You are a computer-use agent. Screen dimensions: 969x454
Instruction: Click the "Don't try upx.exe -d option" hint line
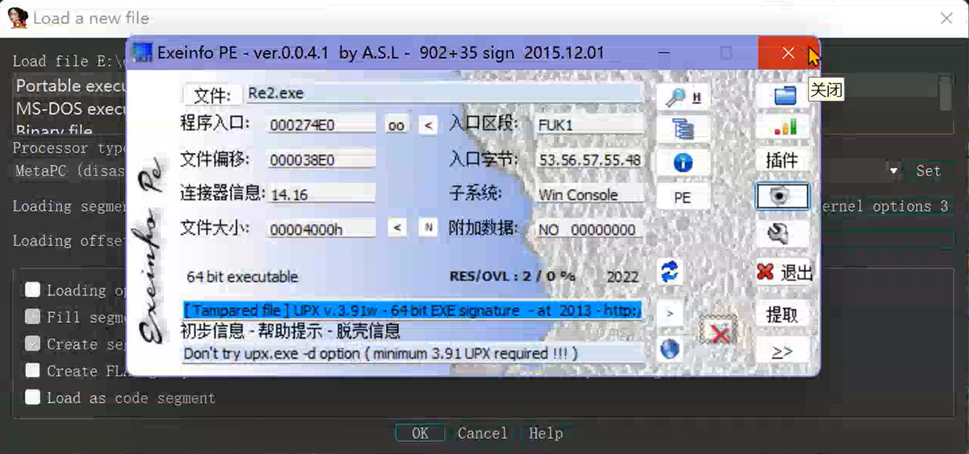[412, 354]
